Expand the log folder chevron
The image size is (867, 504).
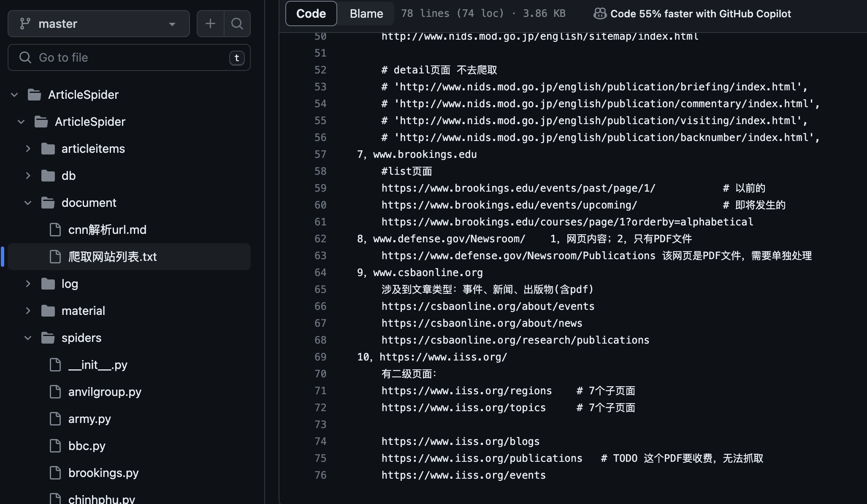click(28, 284)
